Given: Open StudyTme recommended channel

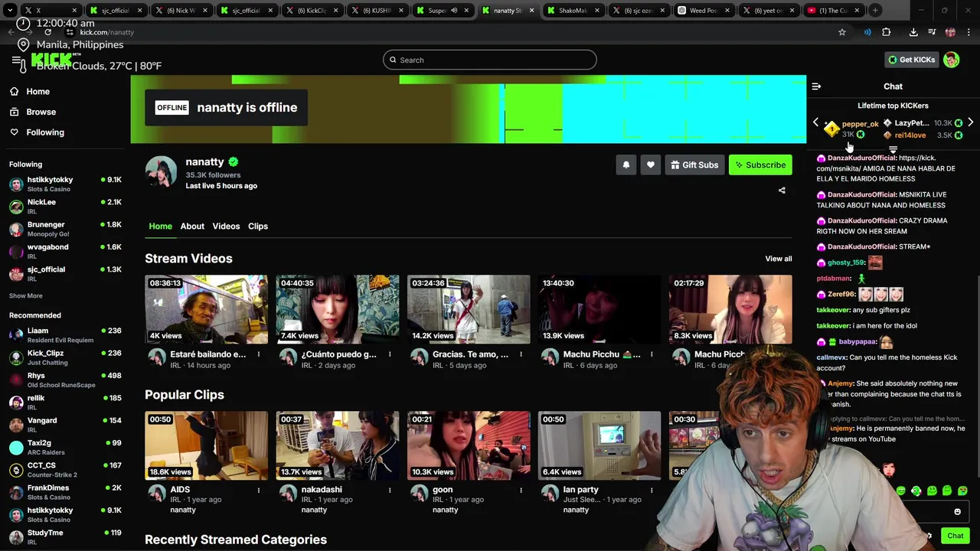Looking at the screenshot, I should (x=65, y=536).
